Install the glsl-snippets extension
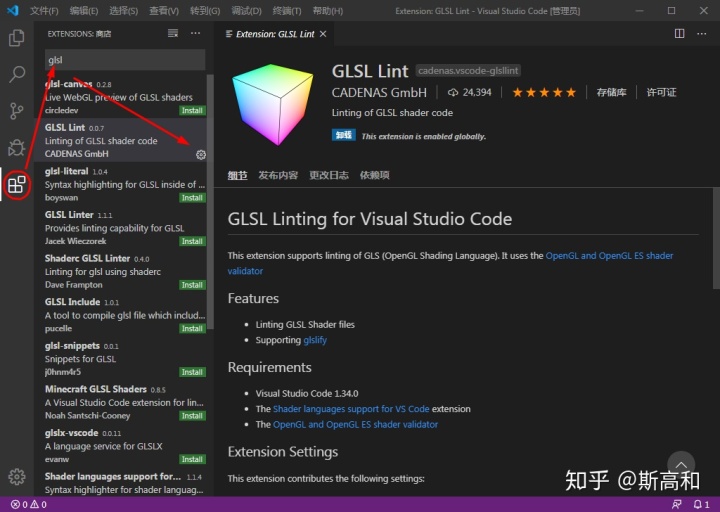 point(192,372)
